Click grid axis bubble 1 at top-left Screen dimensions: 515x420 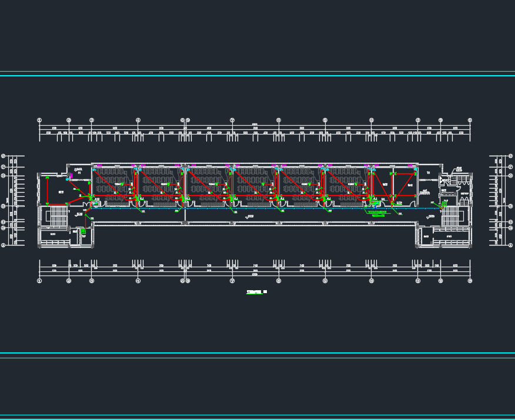click(39, 120)
